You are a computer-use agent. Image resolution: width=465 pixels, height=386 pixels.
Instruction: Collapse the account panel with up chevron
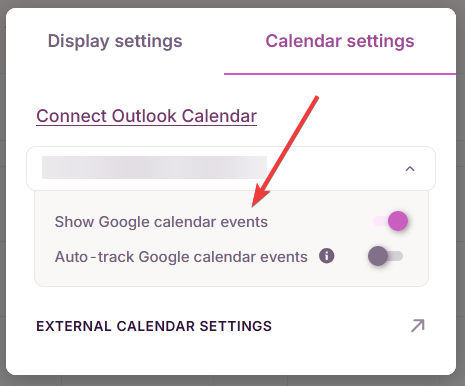tap(410, 169)
